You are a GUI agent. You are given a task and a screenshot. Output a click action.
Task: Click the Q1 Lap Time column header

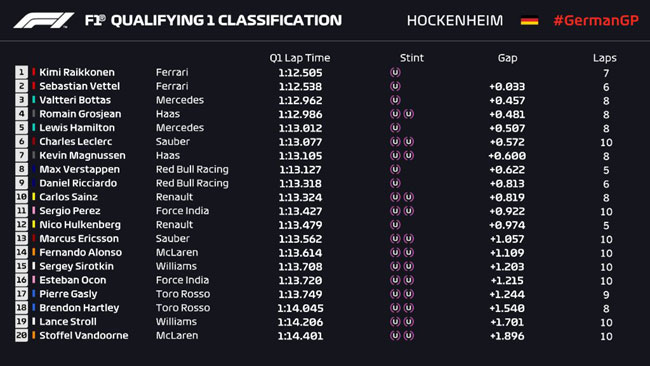click(300, 58)
